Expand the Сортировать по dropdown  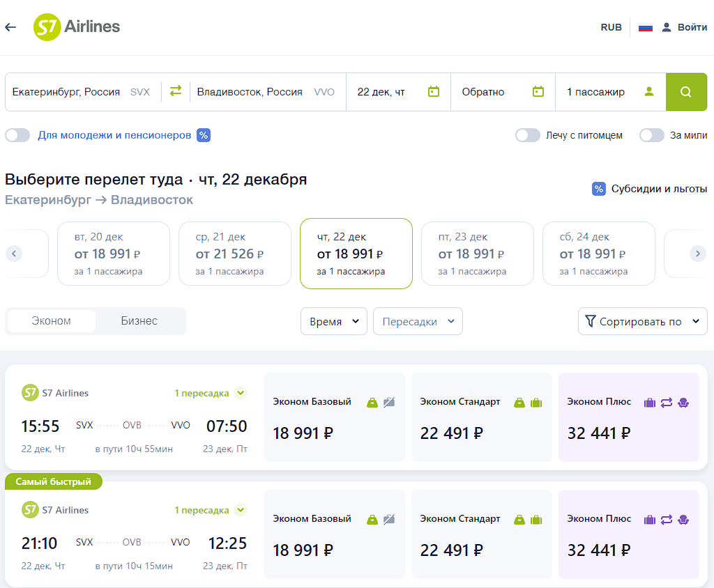pos(642,321)
